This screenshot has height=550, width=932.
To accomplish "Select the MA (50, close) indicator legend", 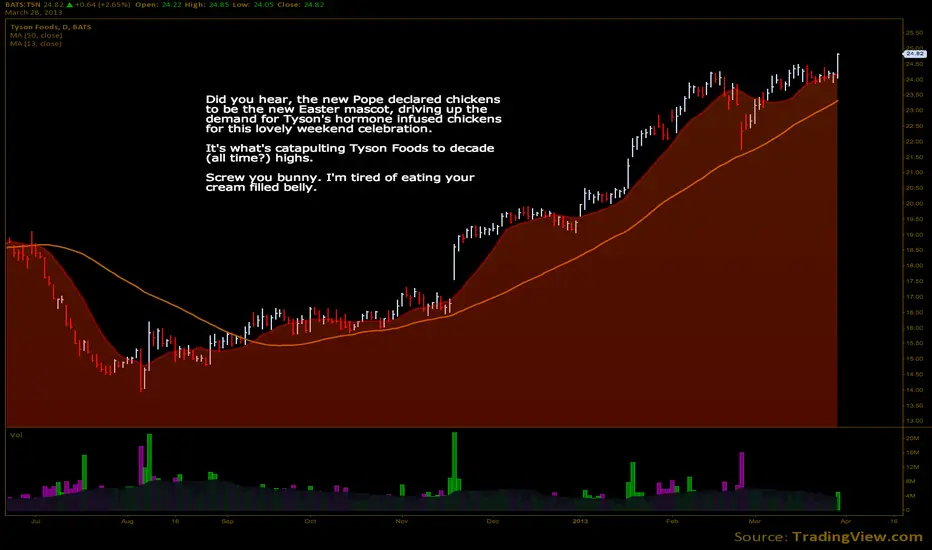I will [x=36, y=35].
